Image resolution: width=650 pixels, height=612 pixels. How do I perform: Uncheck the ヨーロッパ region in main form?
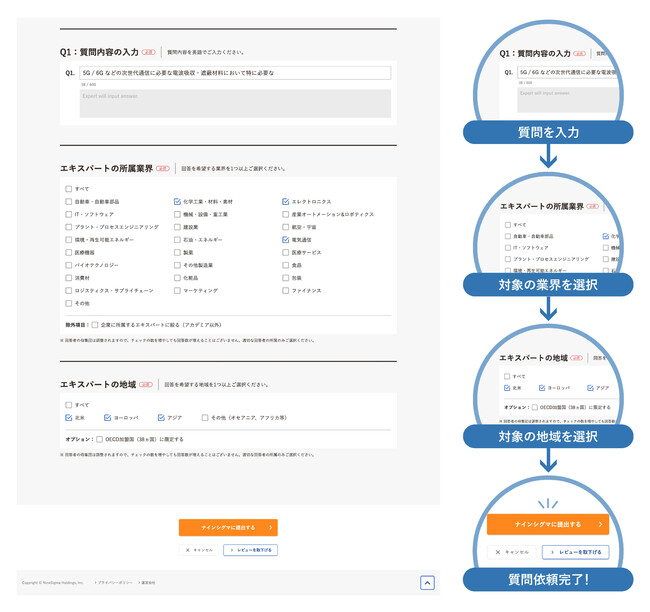tap(112, 417)
